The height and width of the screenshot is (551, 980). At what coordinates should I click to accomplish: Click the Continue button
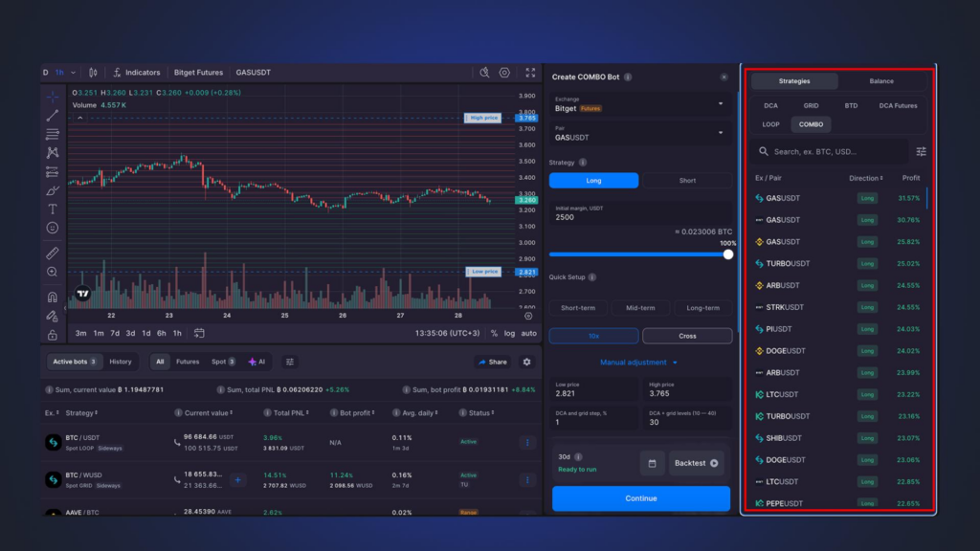pos(640,498)
